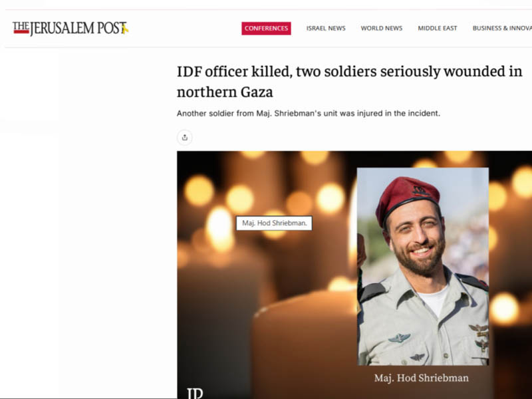
Task: Go to Israel News
Action: pos(326,29)
